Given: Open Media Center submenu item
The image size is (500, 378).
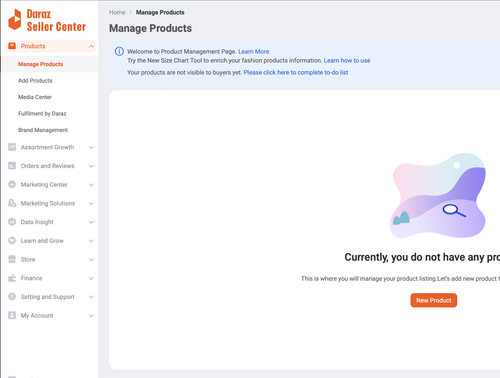Looking at the screenshot, I should [35, 97].
